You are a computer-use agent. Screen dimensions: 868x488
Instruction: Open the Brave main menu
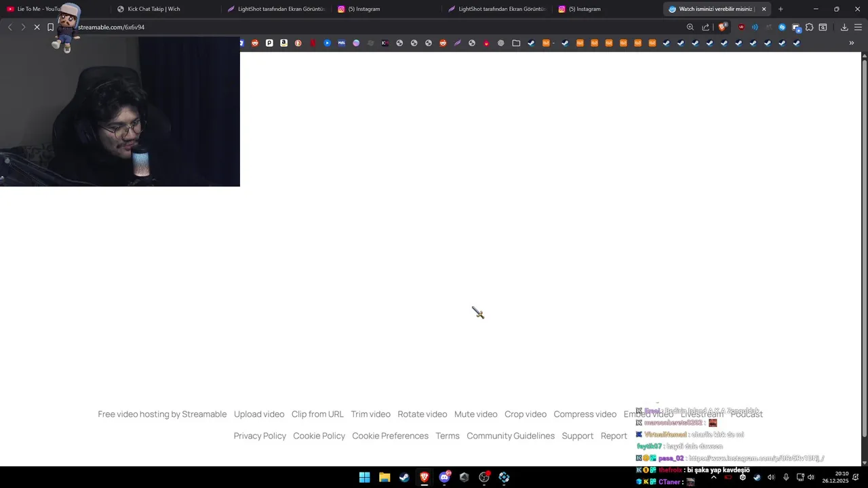[858, 27]
